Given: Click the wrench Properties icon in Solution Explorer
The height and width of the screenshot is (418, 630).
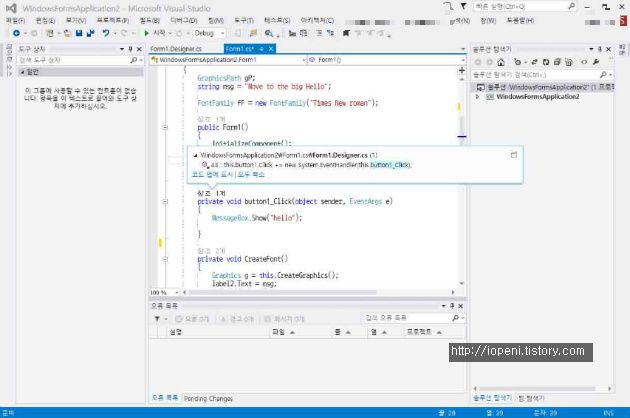Looking at the screenshot, I should click(x=596, y=62).
